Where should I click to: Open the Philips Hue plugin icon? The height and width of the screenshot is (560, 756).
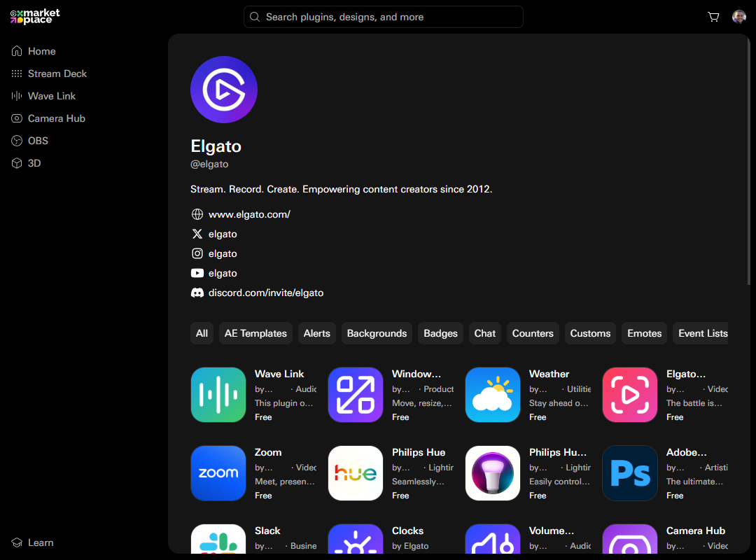click(x=356, y=473)
